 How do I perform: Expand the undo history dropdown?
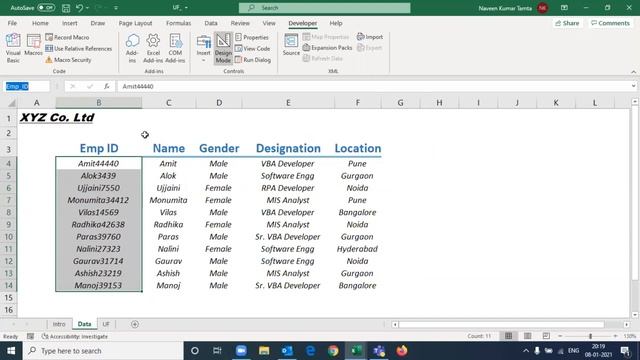[87, 8]
